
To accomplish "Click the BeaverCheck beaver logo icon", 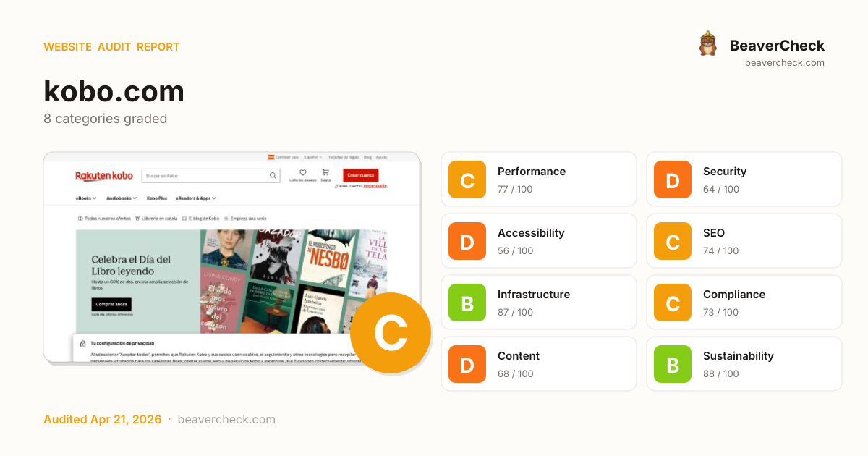I will (707, 44).
